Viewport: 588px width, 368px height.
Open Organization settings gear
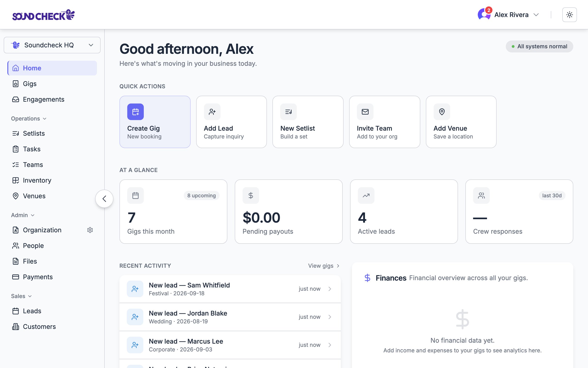[x=90, y=230]
